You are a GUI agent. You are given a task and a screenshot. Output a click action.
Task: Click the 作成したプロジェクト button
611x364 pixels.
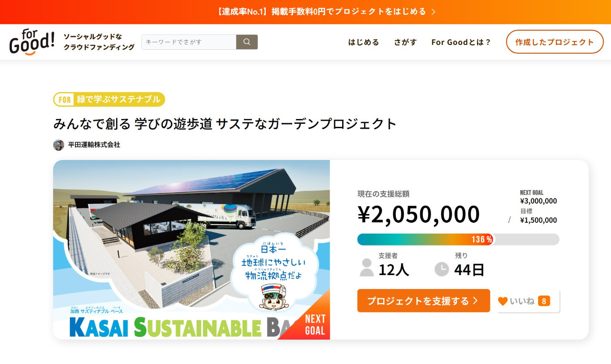point(554,42)
